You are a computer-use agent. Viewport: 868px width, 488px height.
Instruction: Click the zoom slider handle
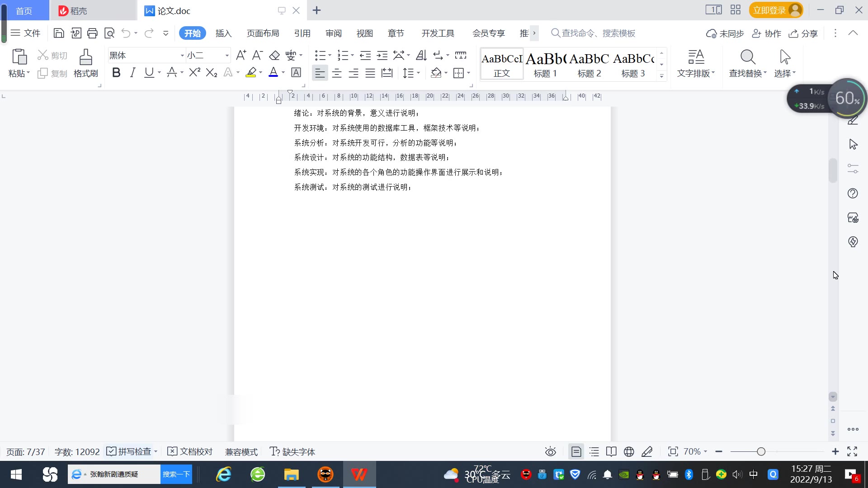761,452
